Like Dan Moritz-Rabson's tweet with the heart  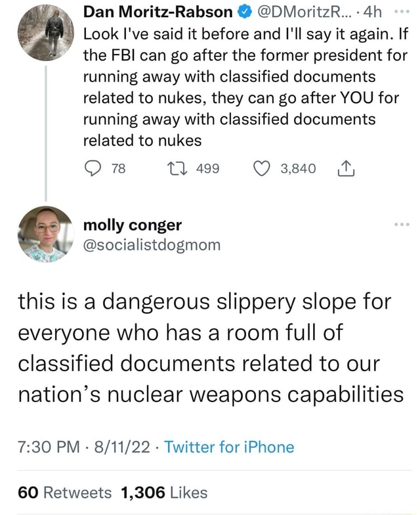coord(262,169)
